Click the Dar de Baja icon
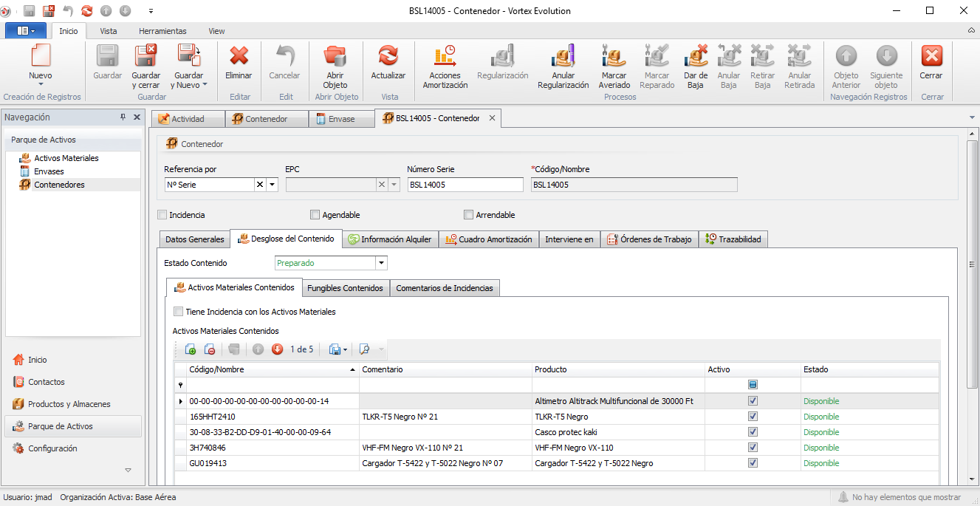Screen dimensions: 980x506 (696, 56)
